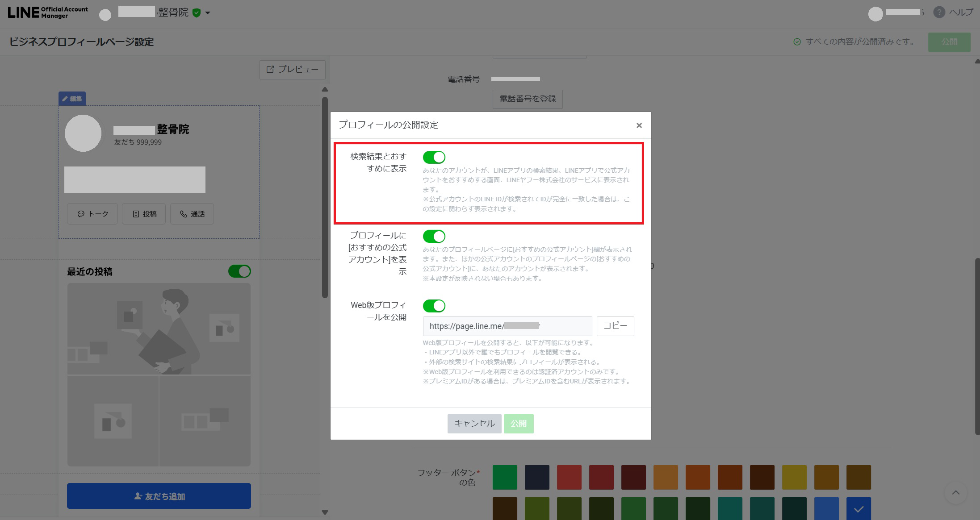Select the teal footer color swatch
The width and height of the screenshot is (980, 520).
[x=730, y=509]
